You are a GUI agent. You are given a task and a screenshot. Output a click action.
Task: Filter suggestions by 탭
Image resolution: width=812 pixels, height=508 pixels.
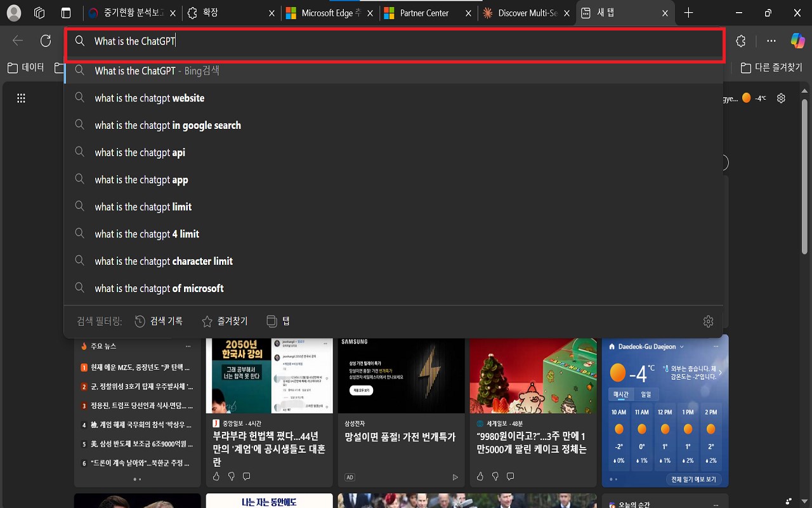[x=278, y=321]
